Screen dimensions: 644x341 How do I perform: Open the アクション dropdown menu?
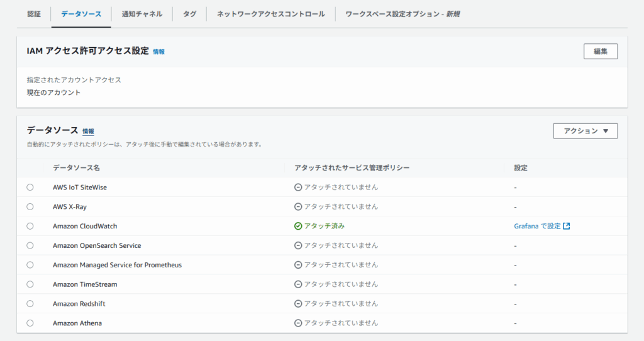click(586, 131)
